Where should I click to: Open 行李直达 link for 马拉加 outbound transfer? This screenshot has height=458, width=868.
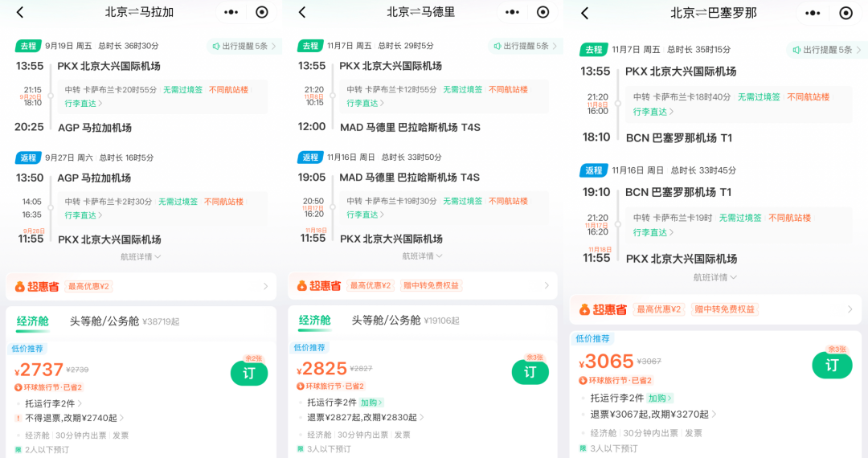[83, 104]
